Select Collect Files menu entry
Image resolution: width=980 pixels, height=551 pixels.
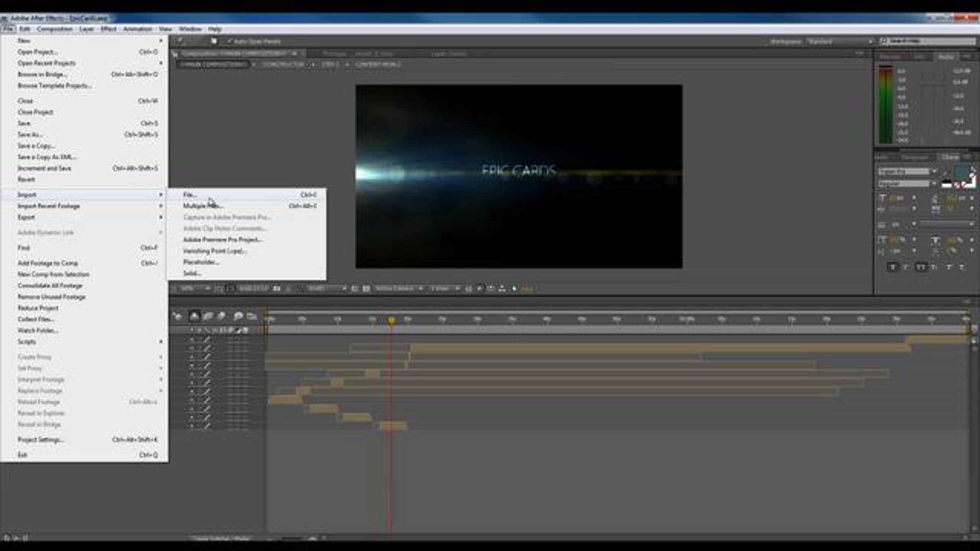(x=84, y=319)
